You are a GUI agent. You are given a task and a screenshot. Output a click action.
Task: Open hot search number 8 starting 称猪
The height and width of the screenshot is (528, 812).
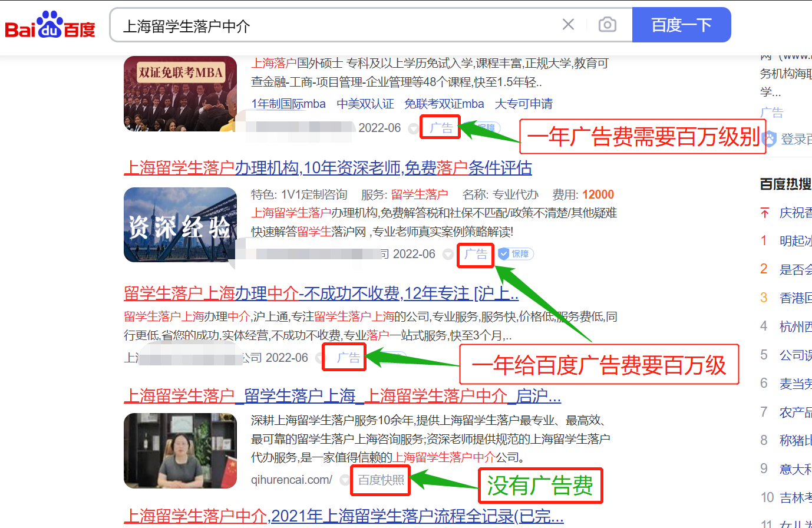(x=795, y=440)
